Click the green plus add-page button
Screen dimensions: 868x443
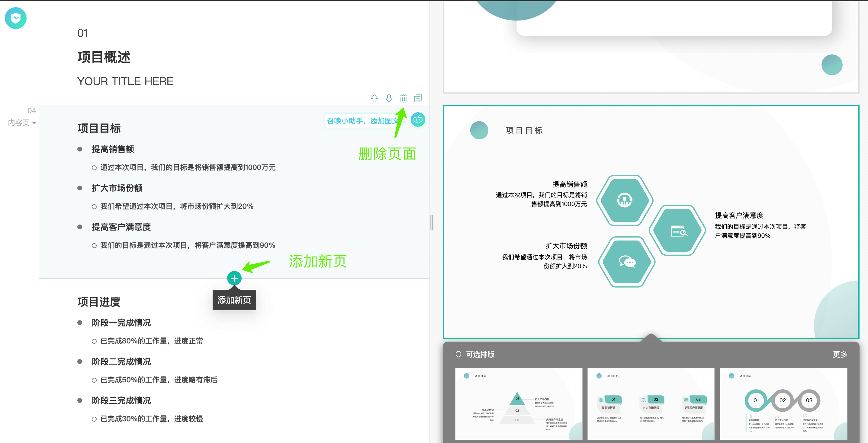coord(234,278)
